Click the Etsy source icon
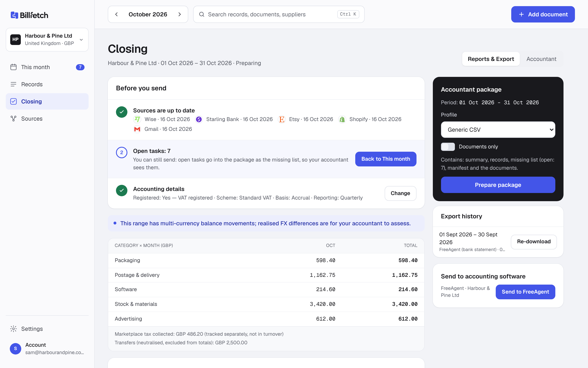This screenshot has height=368, width=588. point(282,119)
